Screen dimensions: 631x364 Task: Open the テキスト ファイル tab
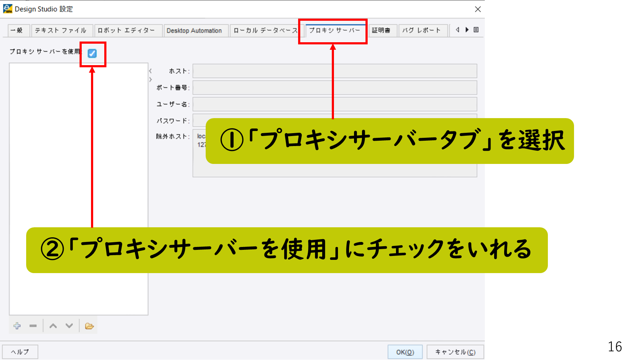tap(61, 30)
